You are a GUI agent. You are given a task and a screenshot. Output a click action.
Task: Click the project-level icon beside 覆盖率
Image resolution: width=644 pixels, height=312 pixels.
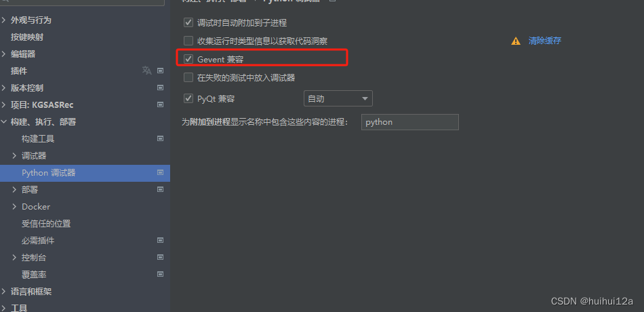160,274
